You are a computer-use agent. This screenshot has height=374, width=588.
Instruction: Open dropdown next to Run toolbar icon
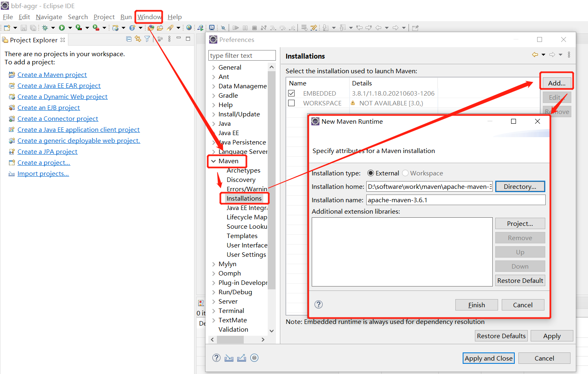(x=70, y=28)
